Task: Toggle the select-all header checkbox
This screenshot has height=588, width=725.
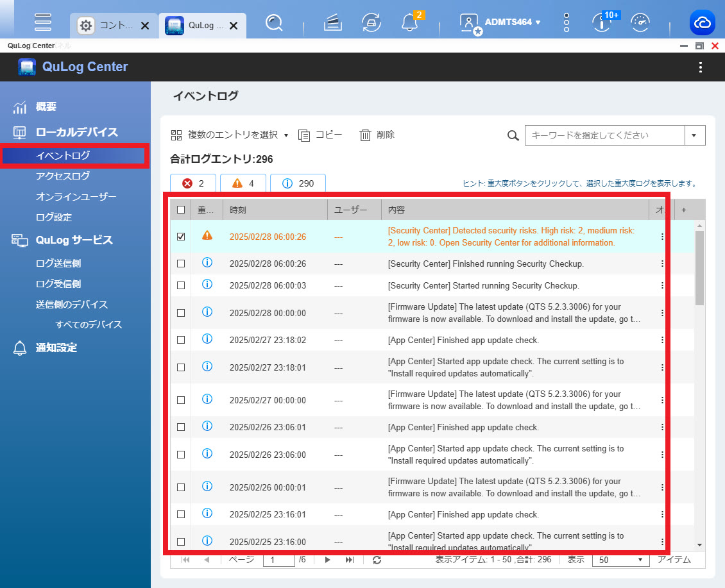Action: [181, 210]
